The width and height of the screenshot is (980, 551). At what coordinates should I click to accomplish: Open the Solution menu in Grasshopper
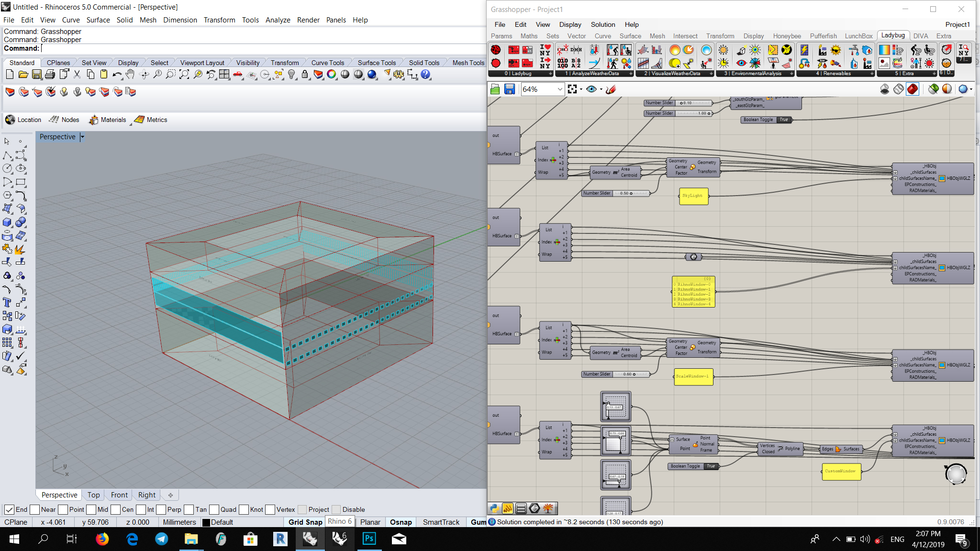tap(602, 24)
